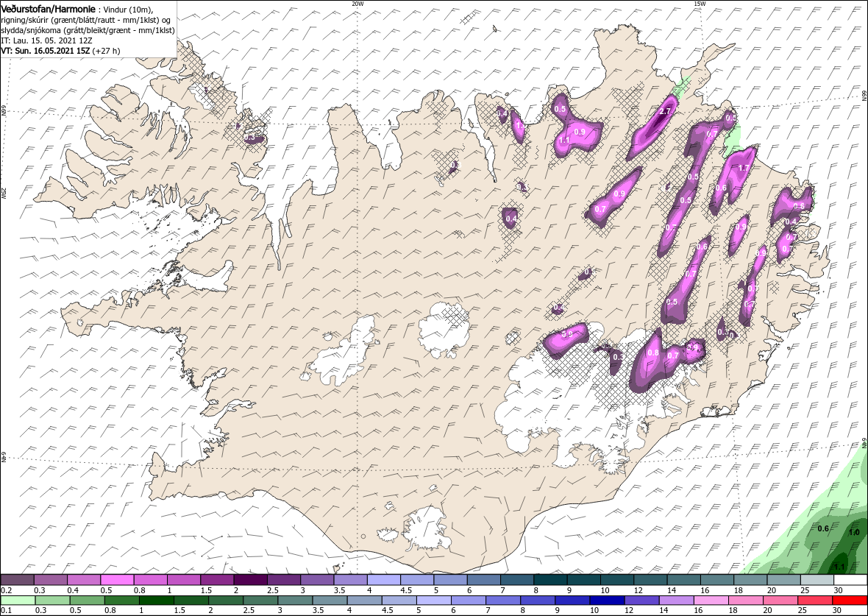
Task: Click the light violet 14 swatch in the lower legend
Action: click(676, 601)
